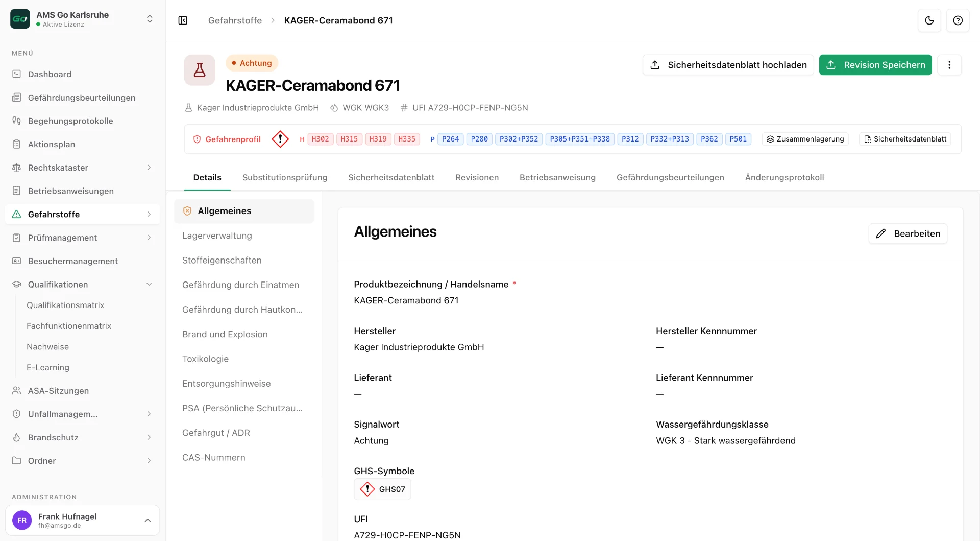Open Sicherheitsdatenblatt button in hazard profile bar
The height and width of the screenshot is (541, 980).
coord(905,139)
